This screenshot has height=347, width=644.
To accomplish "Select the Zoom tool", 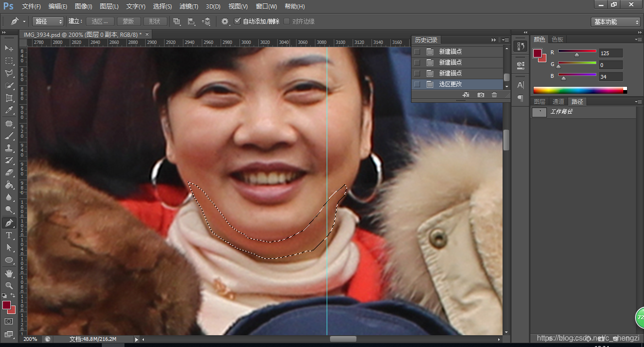I will (x=9, y=285).
